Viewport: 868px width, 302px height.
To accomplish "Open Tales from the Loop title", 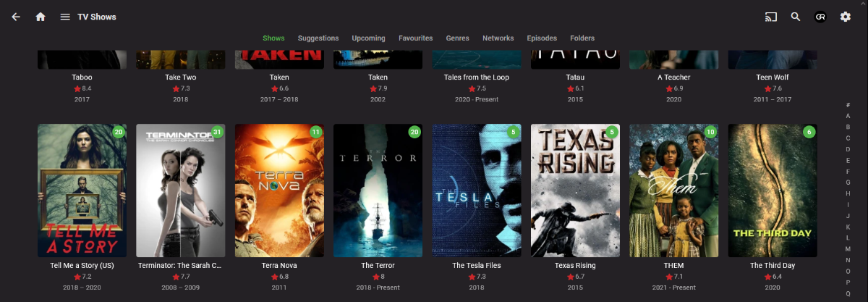I will pos(477,77).
